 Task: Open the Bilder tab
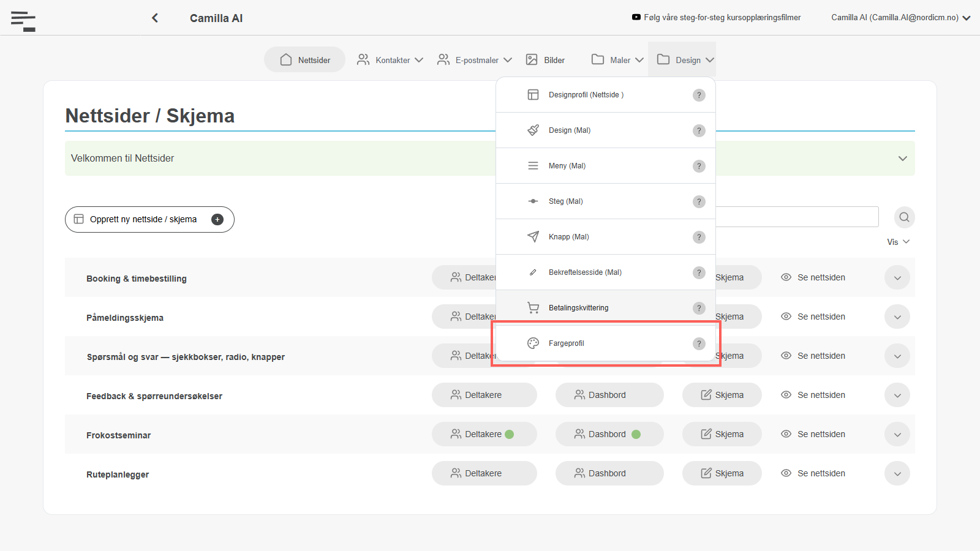(x=545, y=60)
